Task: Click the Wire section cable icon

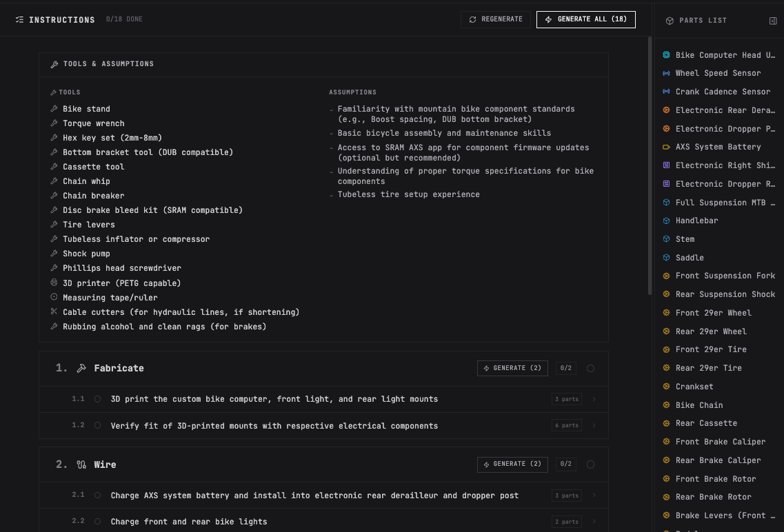Action: click(81, 465)
